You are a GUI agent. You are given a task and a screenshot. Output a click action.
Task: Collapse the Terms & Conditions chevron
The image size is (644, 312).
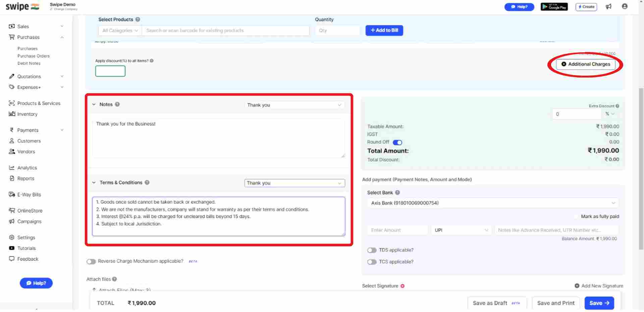[94, 183]
